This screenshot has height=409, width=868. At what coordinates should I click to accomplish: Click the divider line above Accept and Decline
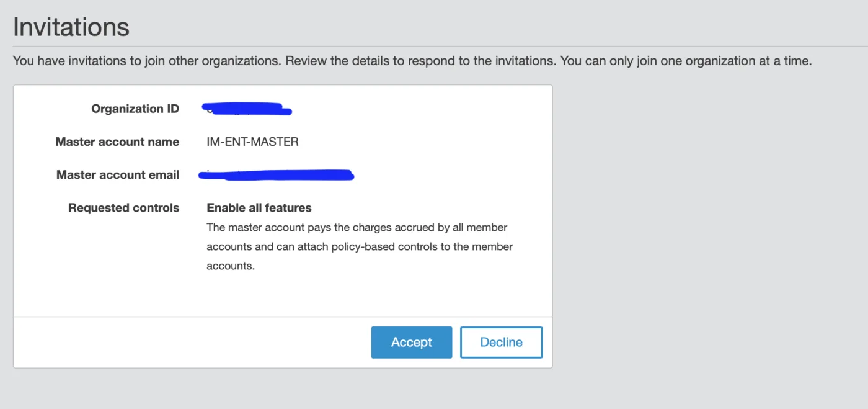pos(283,317)
